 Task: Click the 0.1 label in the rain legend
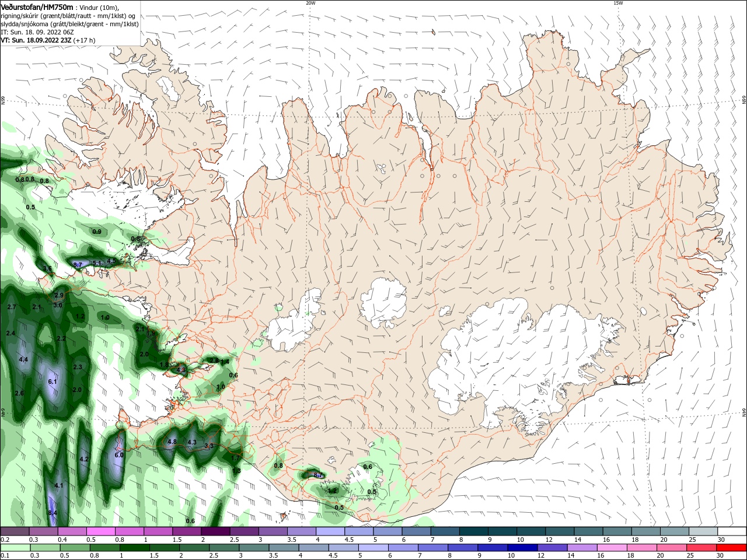pyautogui.click(x=5, y=555)
